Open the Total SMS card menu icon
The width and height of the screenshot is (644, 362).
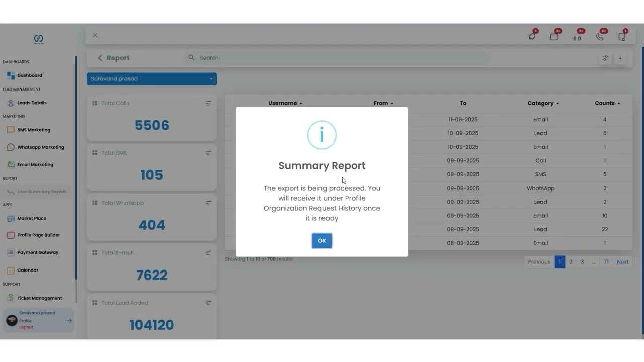point(208,153)
